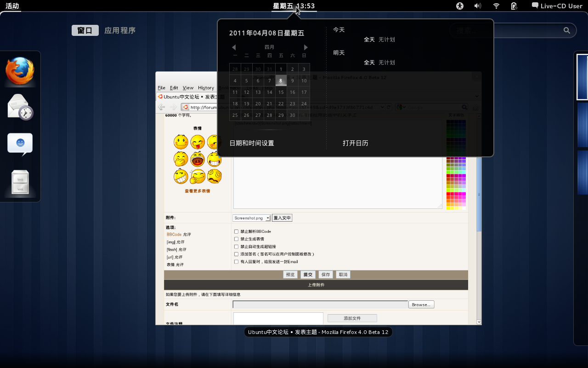Tick 禁止生成表情 checkbox
This screenshot has width=588, height=368.
pyautogui.click(x=236, y=239)
